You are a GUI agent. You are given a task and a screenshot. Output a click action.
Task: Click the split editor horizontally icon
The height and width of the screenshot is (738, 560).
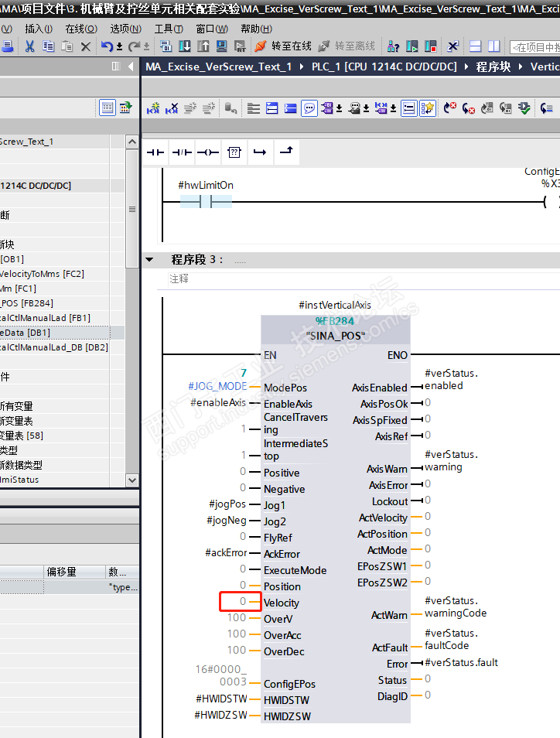pos(475,46)
